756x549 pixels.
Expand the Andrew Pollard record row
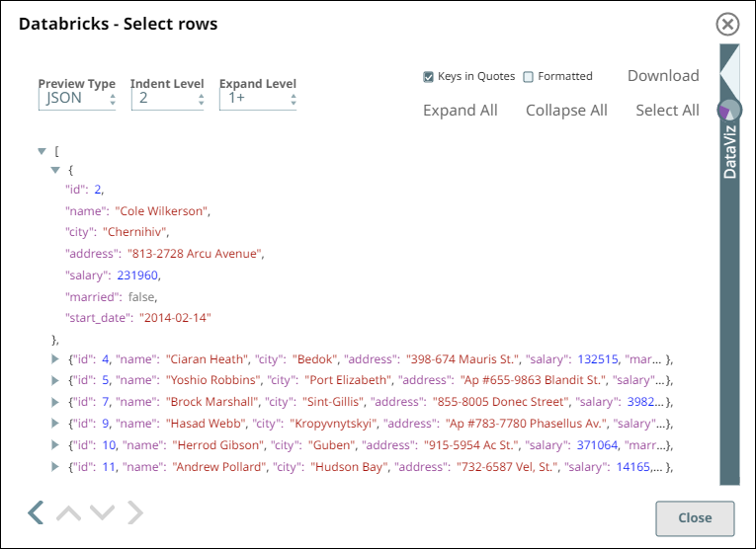pyautogui.click(x=55, y=466)
